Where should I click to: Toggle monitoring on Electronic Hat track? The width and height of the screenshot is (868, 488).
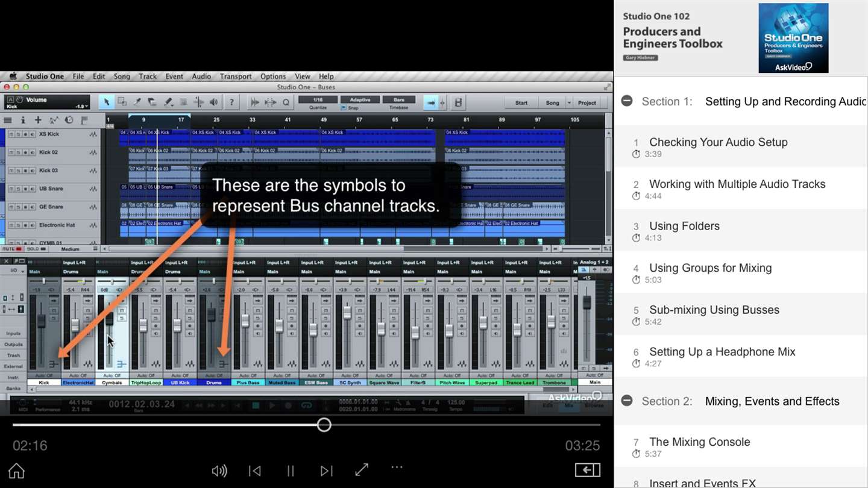coord(32,225)
